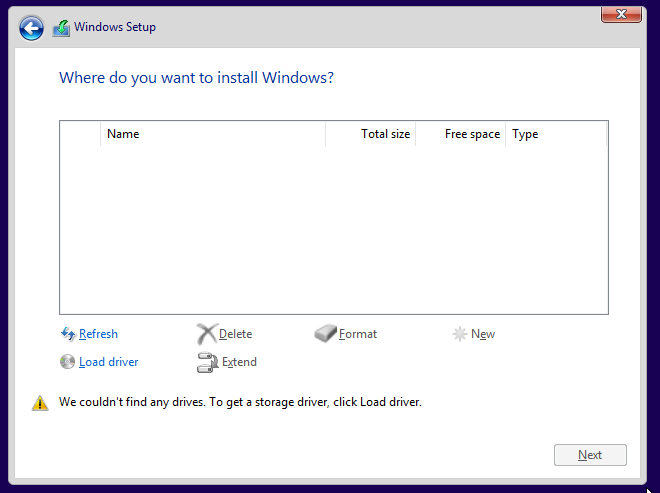The width and height of the screenshot is (660, 493).
Task: Click the Format drive icon
Action: [x=326, y=334]
